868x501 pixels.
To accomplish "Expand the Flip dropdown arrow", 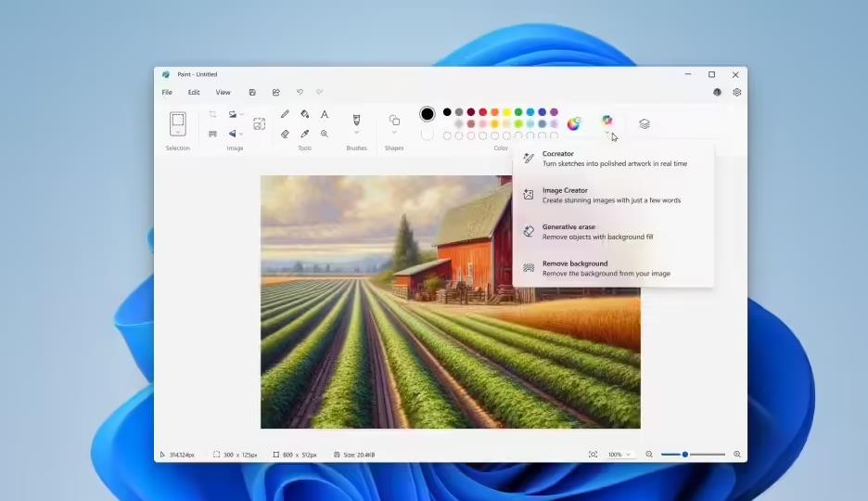I will 241,134.
